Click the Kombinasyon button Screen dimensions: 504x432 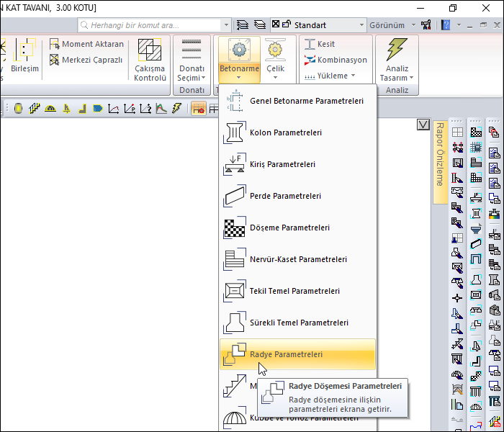[336, 60]
